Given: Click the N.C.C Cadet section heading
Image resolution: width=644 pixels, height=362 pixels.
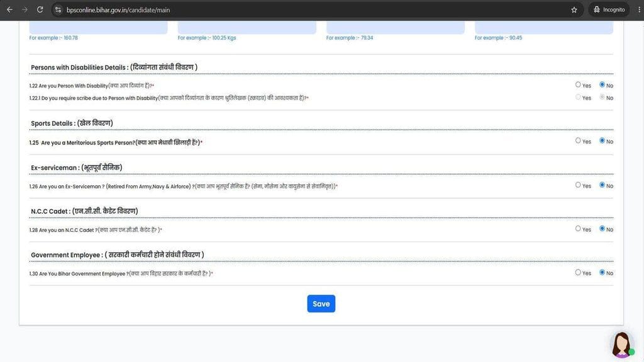Looking at the screenshot, I should click(84, 211).
